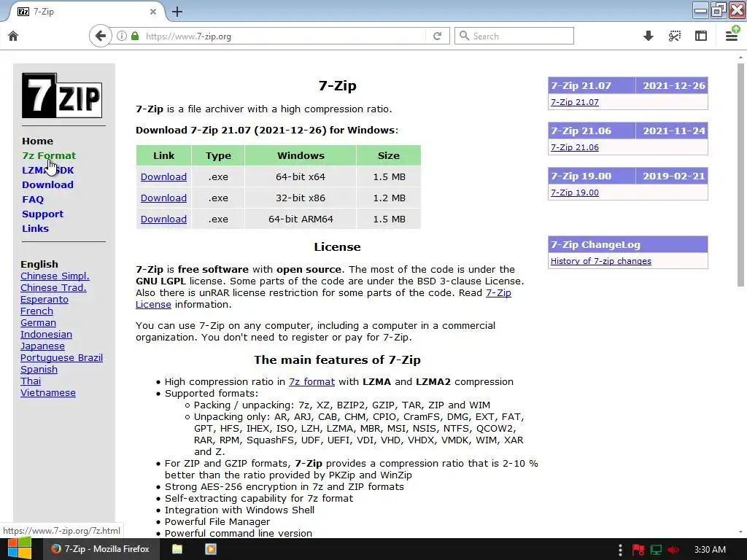
Task: Open the 7-Zip License link
Action: [498, 293]
